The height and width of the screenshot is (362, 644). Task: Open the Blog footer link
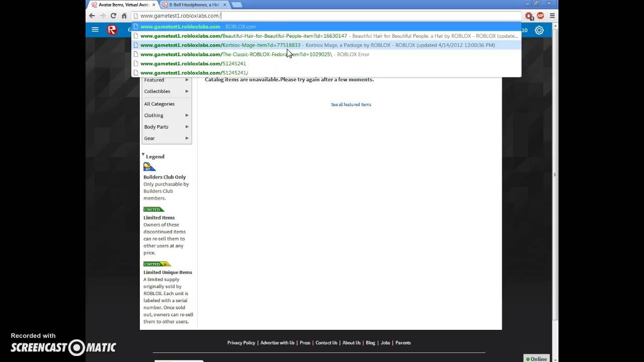coord(370,343)
